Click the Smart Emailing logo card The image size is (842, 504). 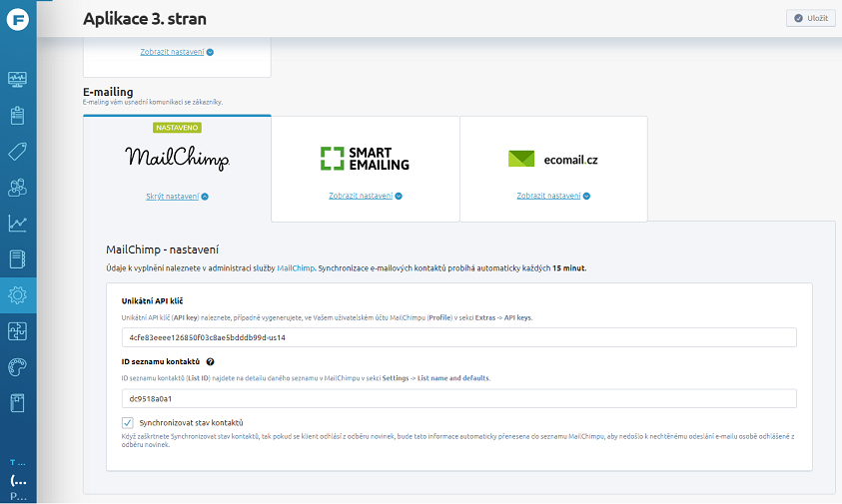click(x=366, y=159)
